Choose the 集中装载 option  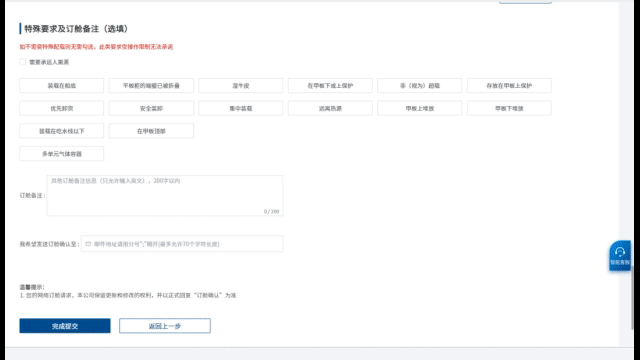click(240, 109)
